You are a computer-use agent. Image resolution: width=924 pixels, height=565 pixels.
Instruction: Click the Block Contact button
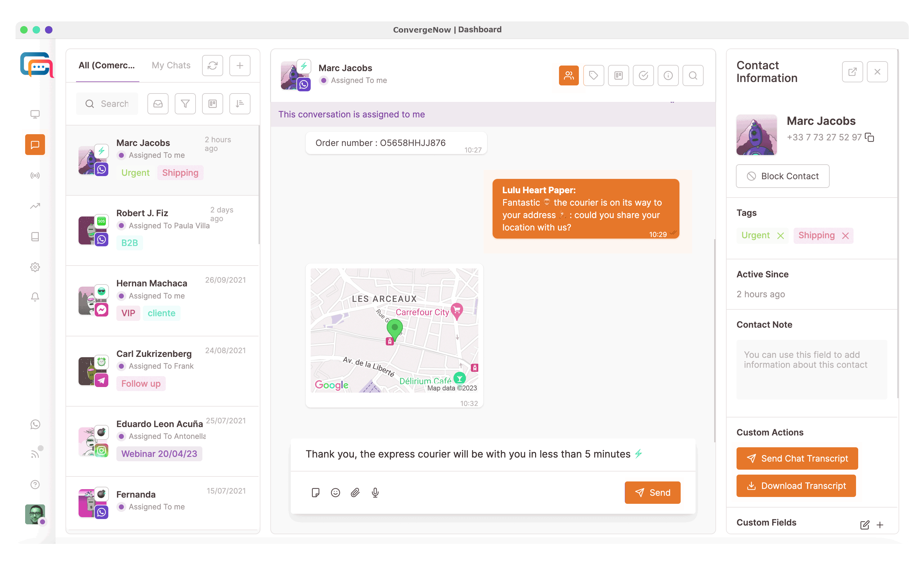pyautogui.click(x=782, y=176)
